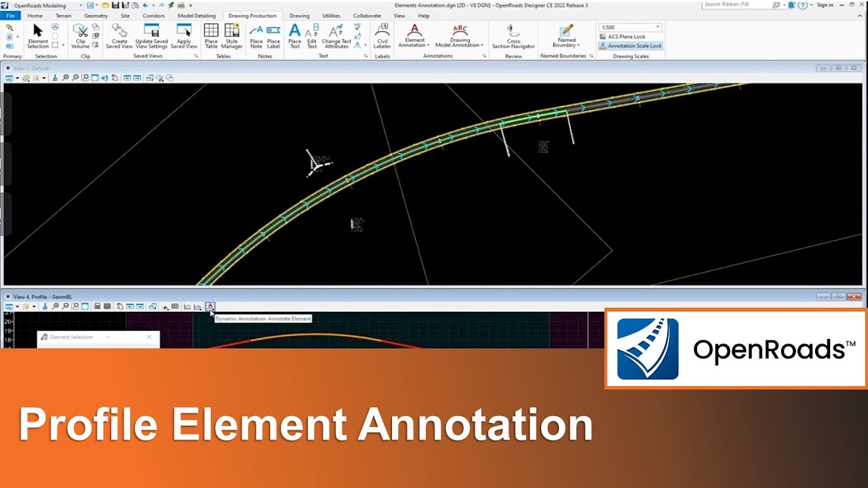This screenshot has height=488, width=868.
Task: Click the Sign in link
Action: click(825, 5)
